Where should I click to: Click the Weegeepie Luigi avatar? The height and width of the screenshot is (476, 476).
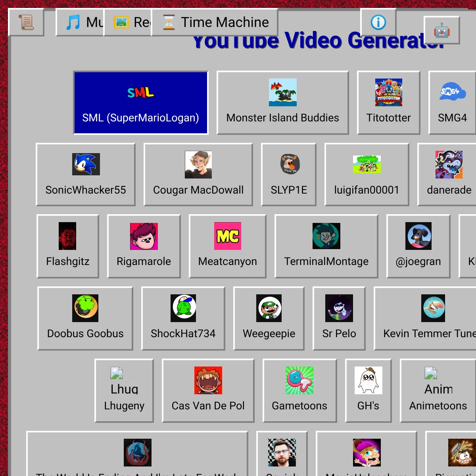269,308
